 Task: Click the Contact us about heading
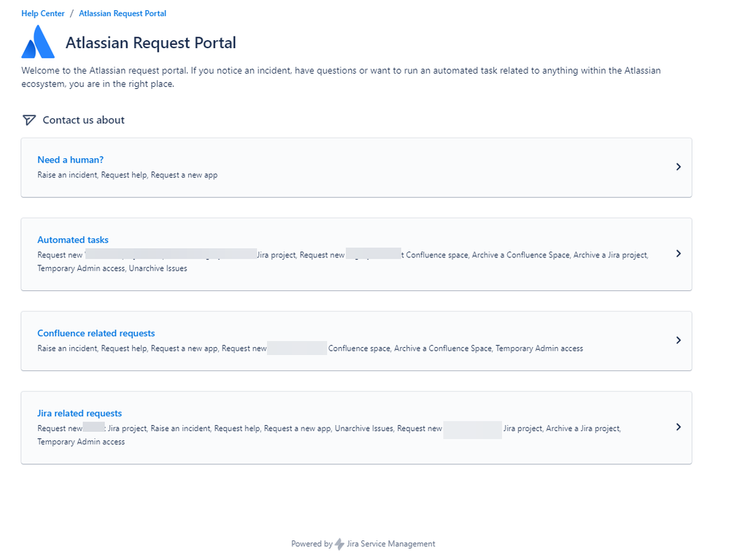coord(84,120)
